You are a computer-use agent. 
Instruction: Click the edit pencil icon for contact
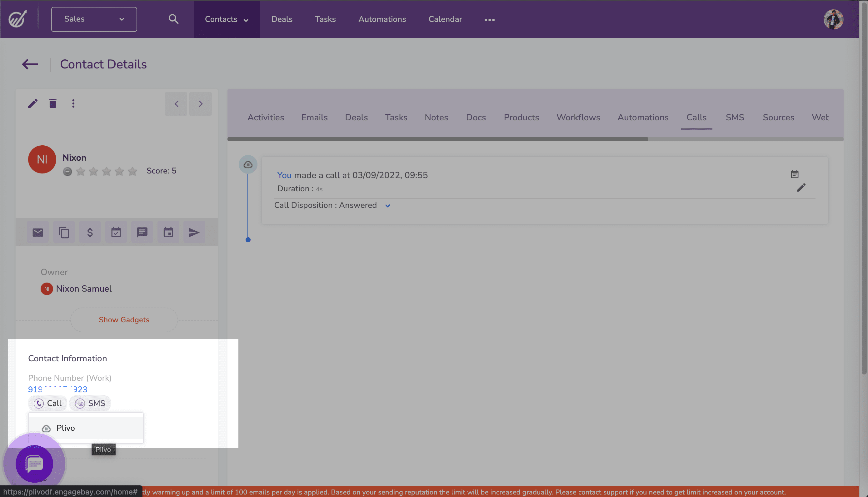pyautogui.click(x=33, y=104)
